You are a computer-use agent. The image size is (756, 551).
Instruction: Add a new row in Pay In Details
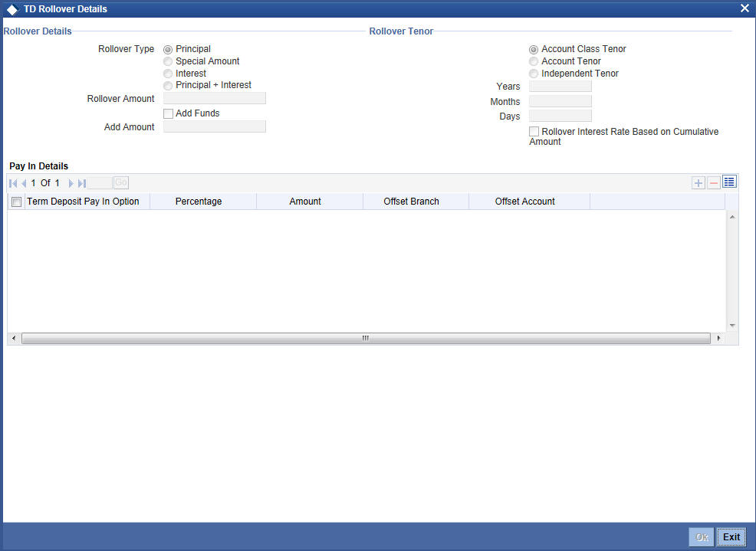tap(698, 182)
